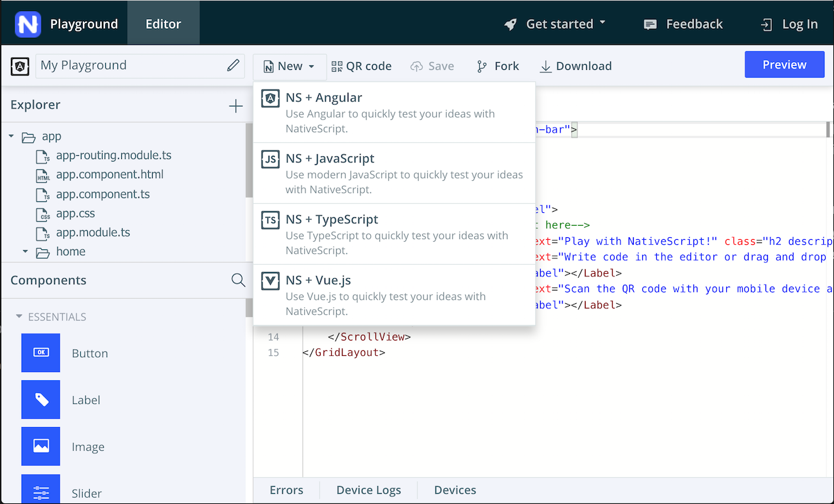Image resolution: width=834 pixels, height=504 pixels.
Task: Click the rocket icon near Get started
Action: 511,24
